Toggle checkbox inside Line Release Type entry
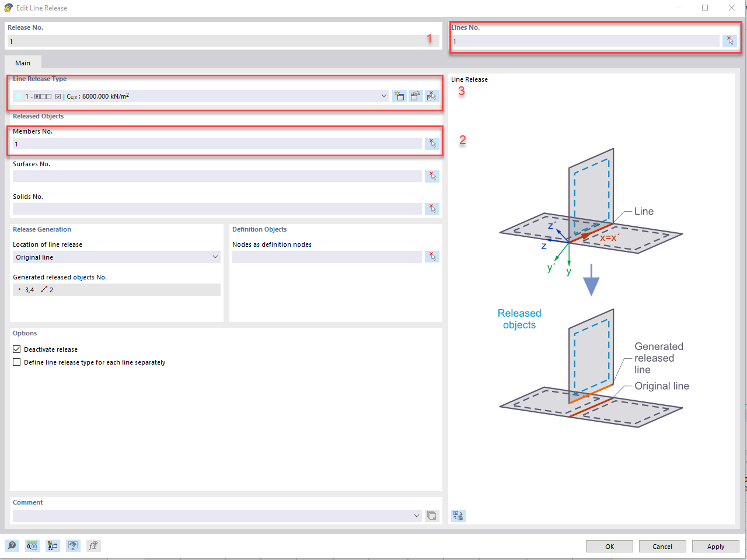 pyautogui.click(x=57, y=96)
